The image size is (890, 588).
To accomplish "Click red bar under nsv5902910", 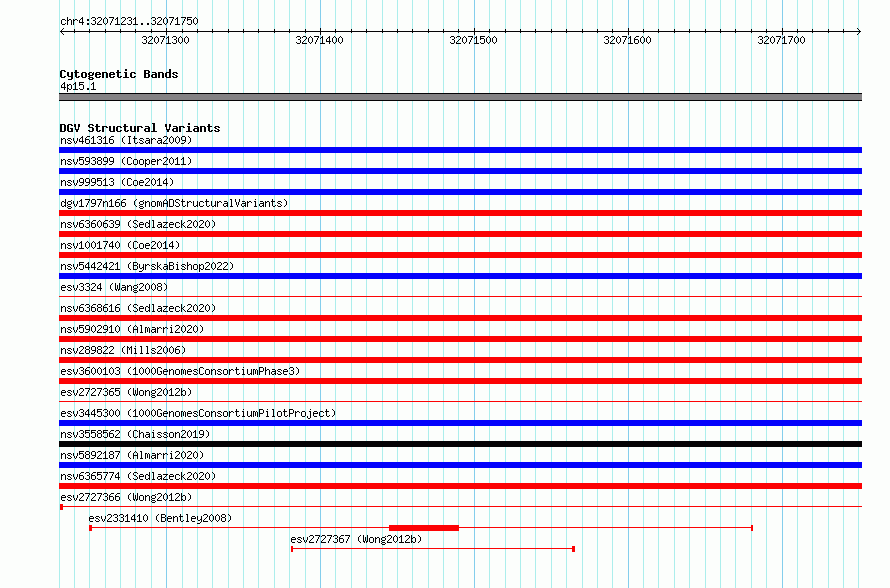I will (460, 339).
